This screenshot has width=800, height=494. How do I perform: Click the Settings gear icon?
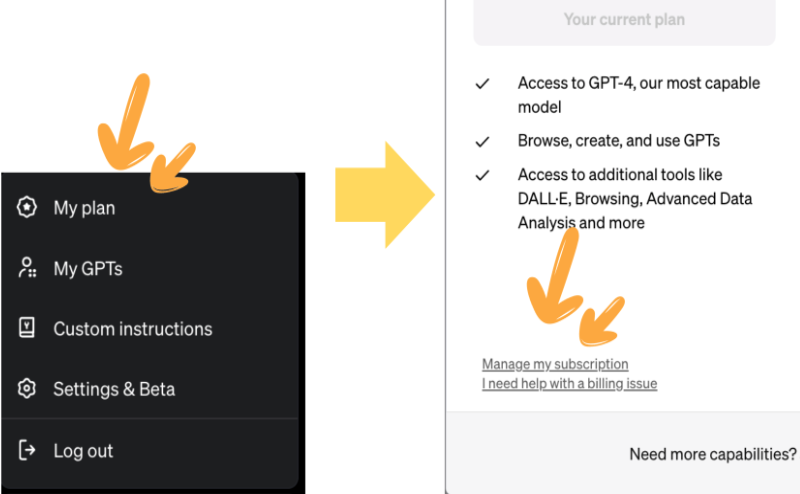[27, 389]
